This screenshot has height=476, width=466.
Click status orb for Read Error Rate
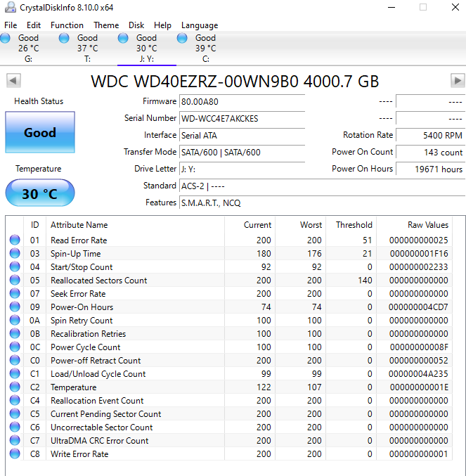(15, 240)
